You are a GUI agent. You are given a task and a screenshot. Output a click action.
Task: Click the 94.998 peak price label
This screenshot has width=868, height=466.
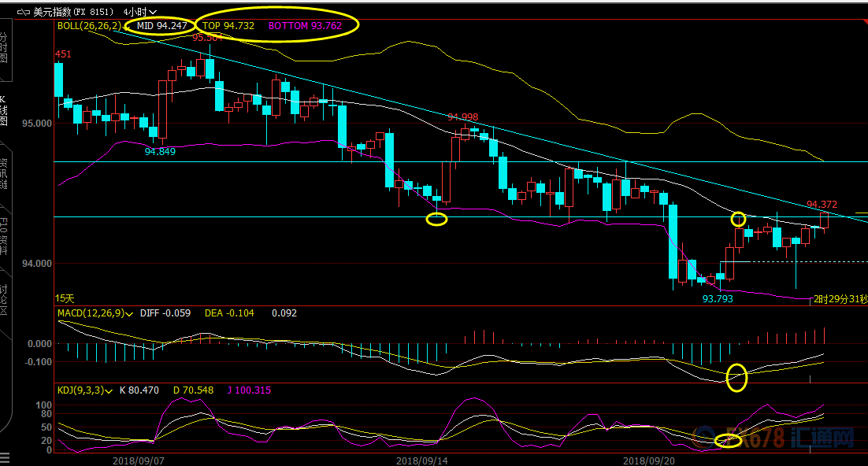pos(462,116)
